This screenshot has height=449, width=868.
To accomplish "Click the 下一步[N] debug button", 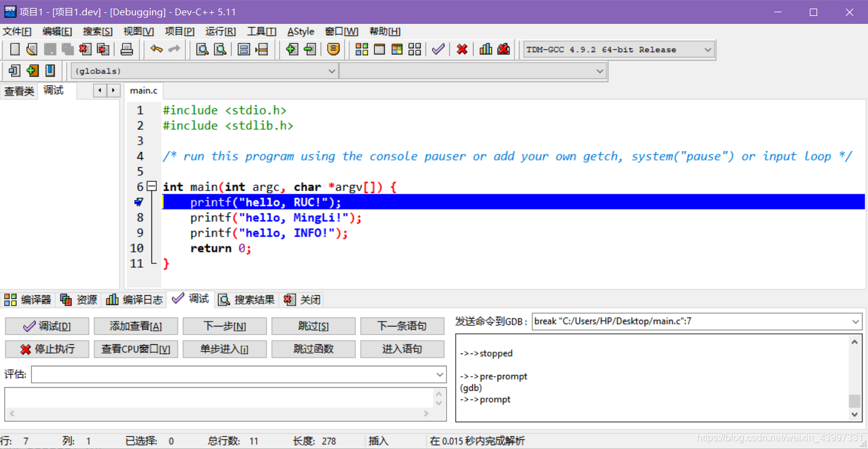I will click(225, 326).
